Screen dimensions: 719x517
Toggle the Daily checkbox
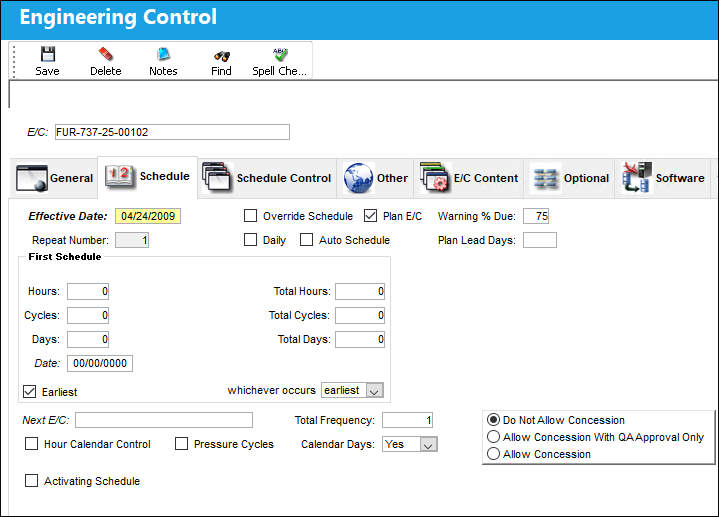250,239
